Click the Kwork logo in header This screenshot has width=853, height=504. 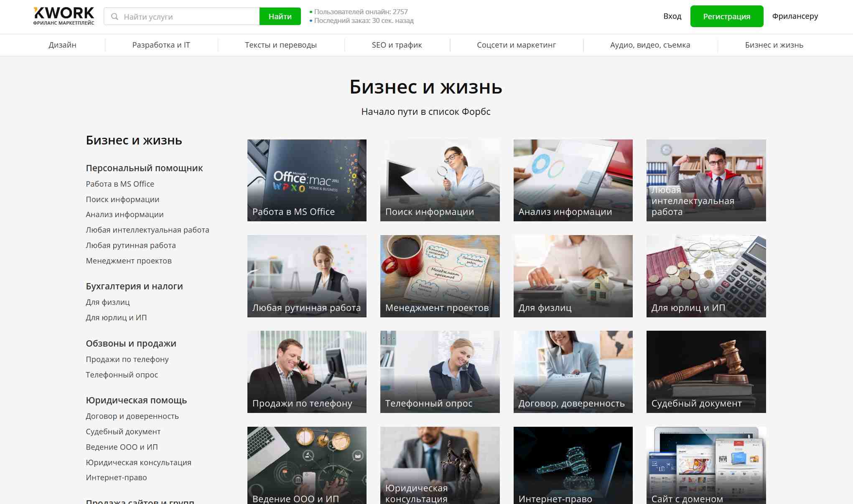(64, 16)
